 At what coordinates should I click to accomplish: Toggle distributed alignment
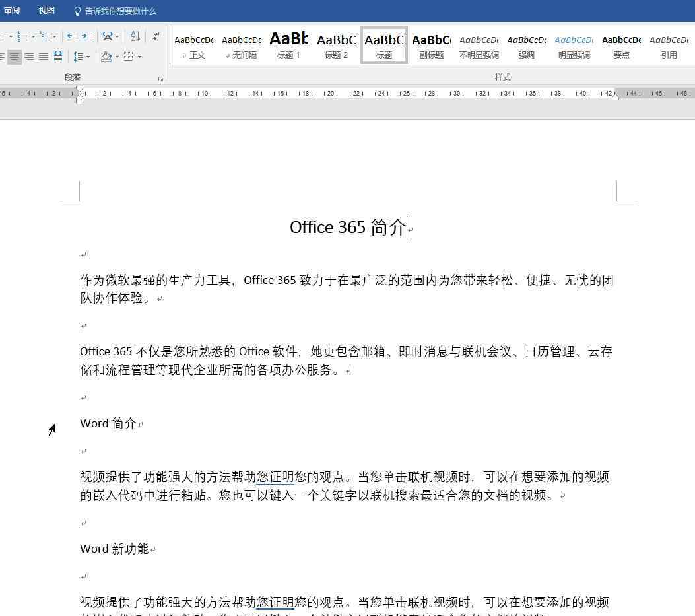(58, 57)
